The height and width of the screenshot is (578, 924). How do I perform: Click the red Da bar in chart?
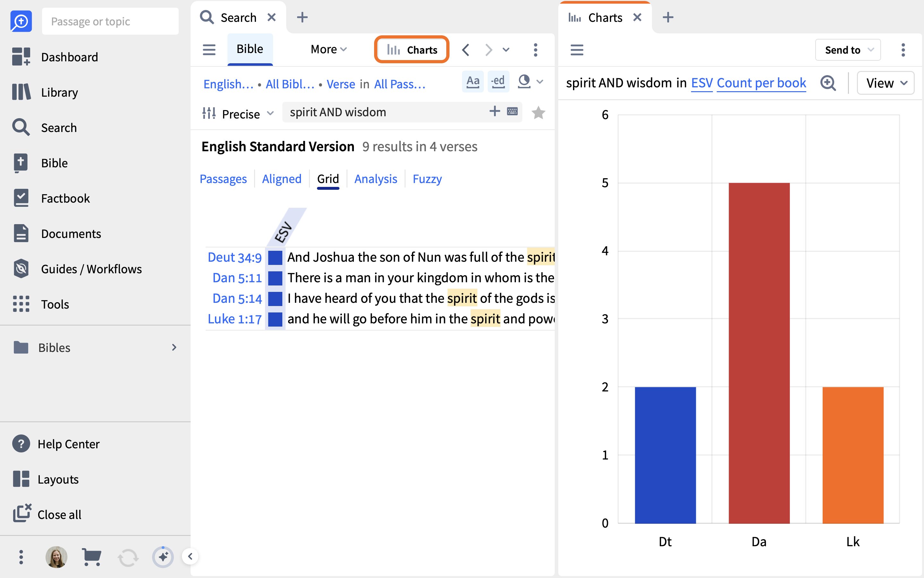pyautogui.click(x=759, y=353)
